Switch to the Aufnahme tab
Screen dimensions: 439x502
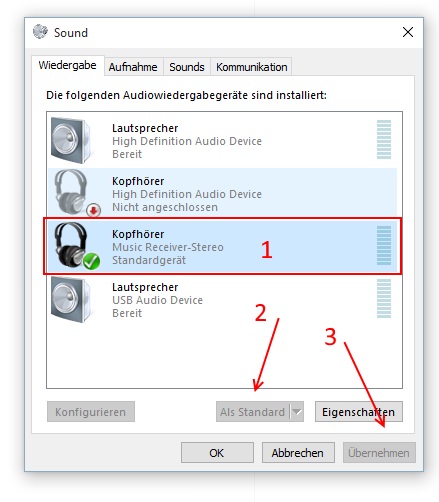[x=133, y=67]
